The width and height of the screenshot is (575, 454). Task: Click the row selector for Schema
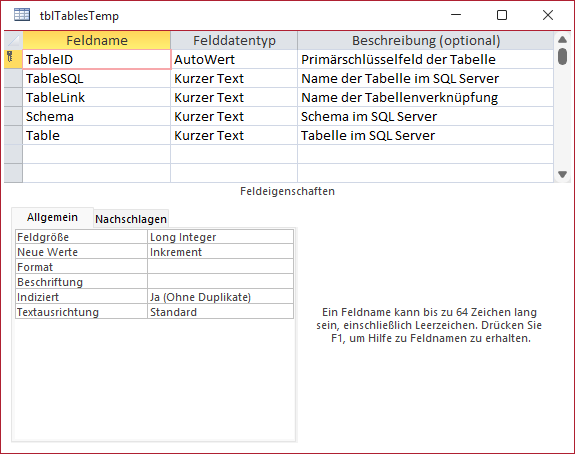point(14,117)
